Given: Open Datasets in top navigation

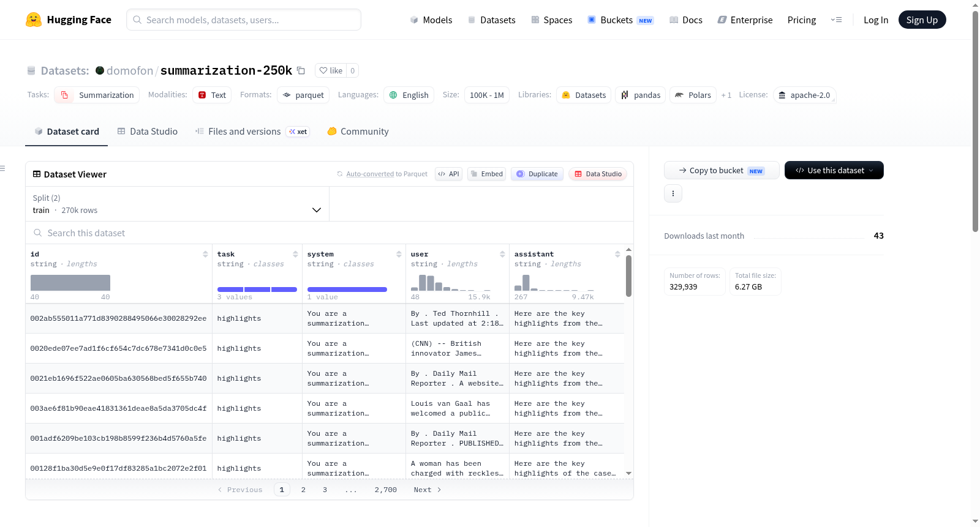Looking at the screenshot, I should click(x=492, y=20).
